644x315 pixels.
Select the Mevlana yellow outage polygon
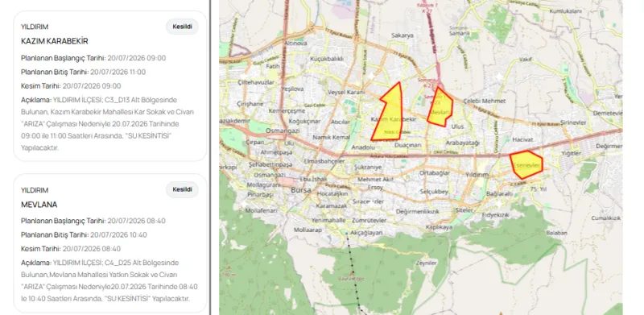tap(440, 108)
